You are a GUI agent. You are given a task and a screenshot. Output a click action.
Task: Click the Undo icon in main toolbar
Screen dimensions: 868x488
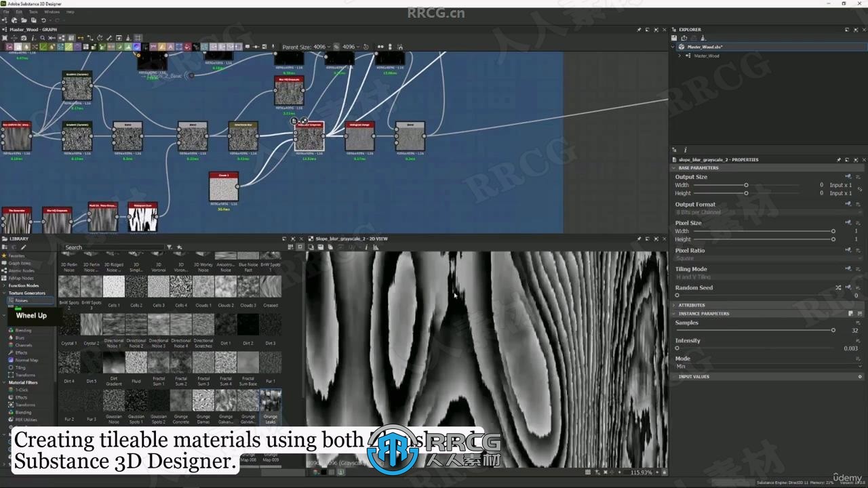point(43,20)
